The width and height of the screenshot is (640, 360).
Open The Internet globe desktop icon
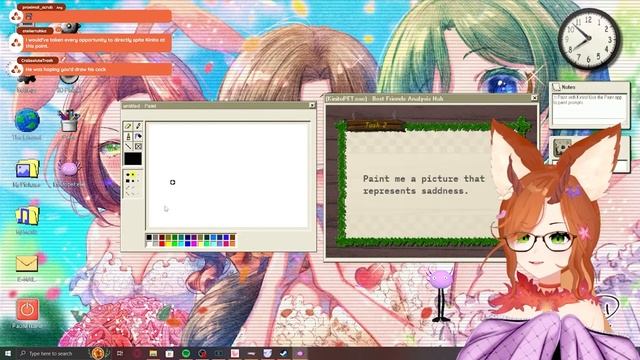pos(27,121)
